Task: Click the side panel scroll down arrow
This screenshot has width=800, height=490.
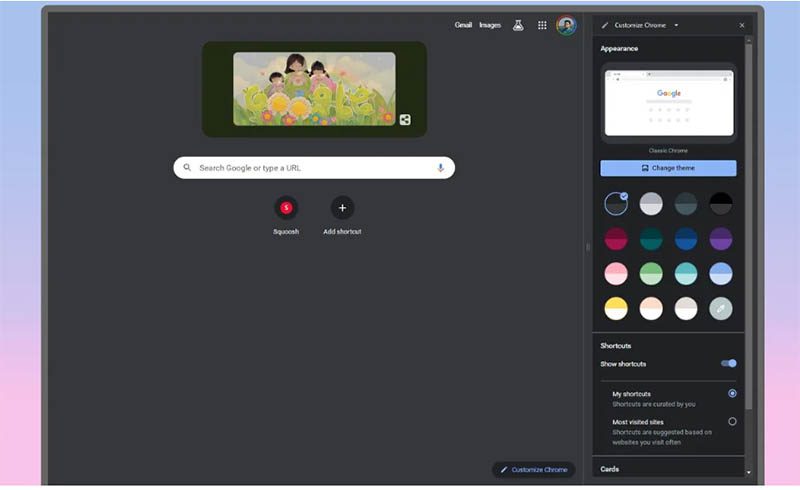Action: (x=748, y=473)
